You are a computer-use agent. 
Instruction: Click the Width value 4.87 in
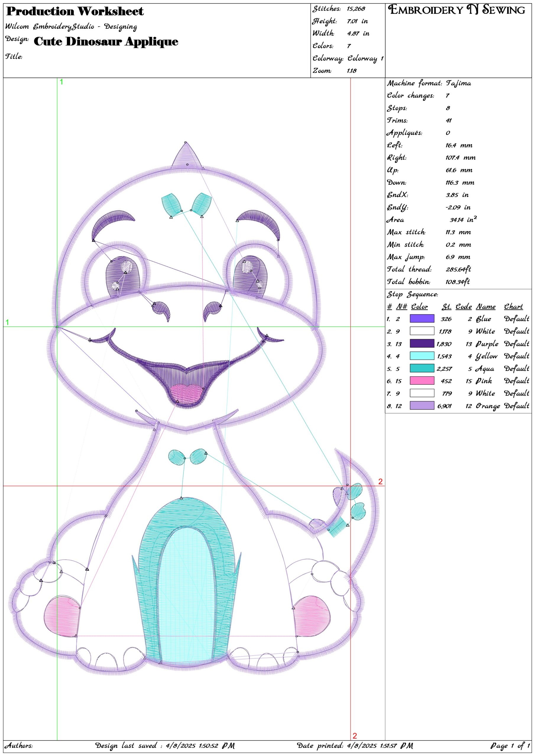click(358, 34)
